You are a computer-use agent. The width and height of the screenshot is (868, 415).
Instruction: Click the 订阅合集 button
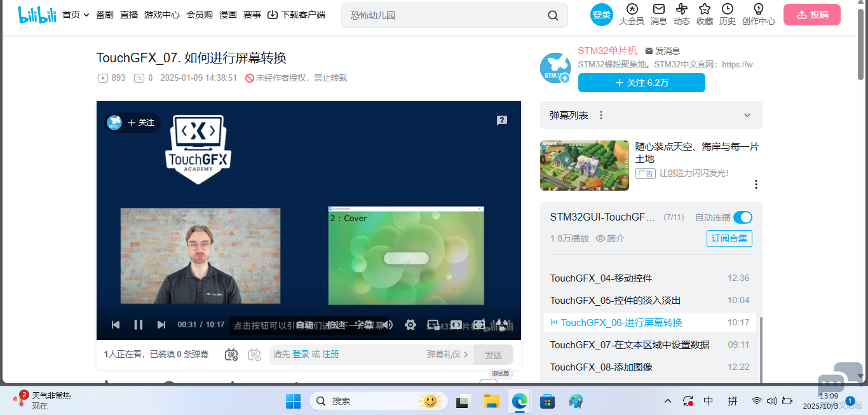tap(729, 238)
